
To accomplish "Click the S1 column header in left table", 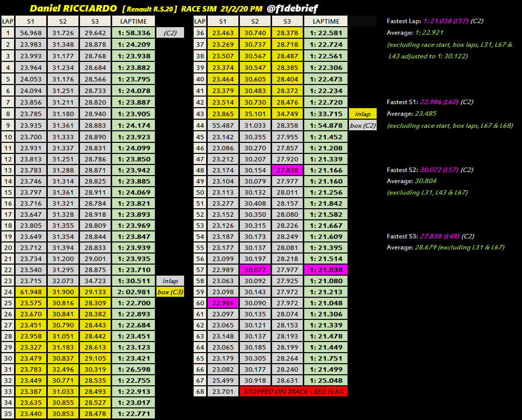I will point(31,21).
